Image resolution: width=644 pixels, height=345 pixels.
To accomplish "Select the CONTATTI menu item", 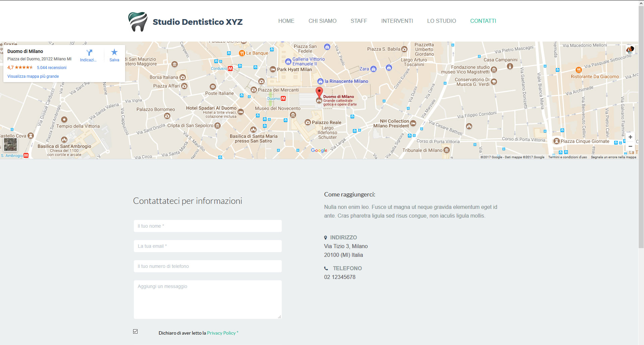I will click(483, 21).
